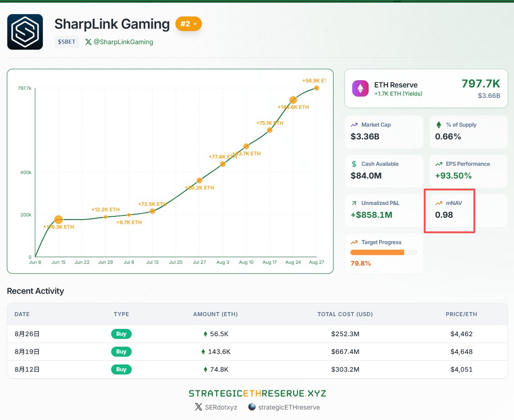Click the X icon beside SERdotxyz
This screenshot has width=514, height=420.
[x=198, y=407]
